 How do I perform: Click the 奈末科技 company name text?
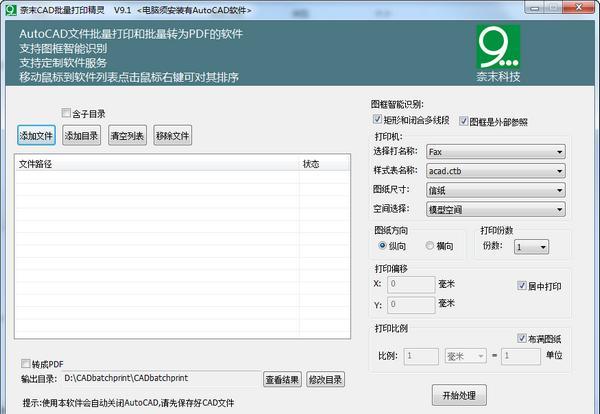(498, 77)
